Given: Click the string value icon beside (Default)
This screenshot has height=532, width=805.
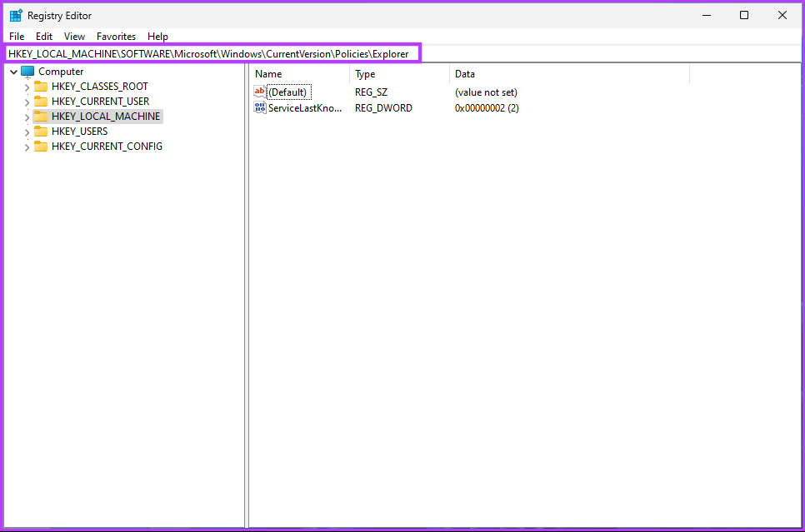Looking at the screenshot, I should tap(260, 92).
